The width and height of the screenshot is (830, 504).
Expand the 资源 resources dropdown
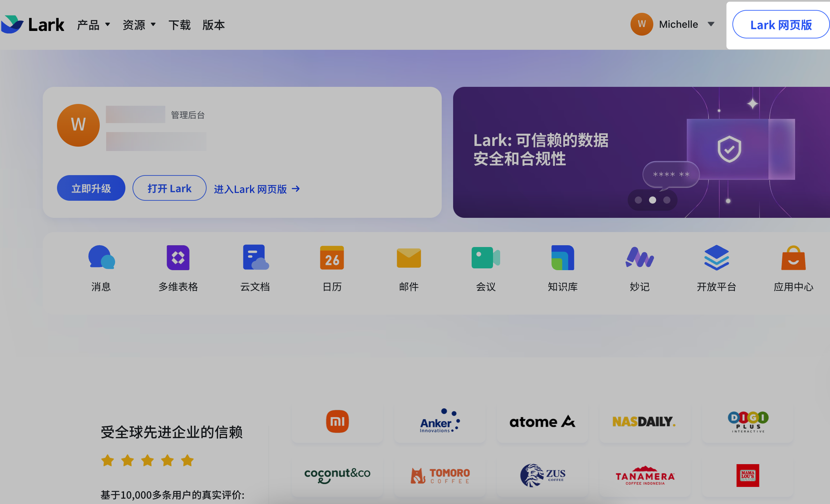click(x=139, y=25)
